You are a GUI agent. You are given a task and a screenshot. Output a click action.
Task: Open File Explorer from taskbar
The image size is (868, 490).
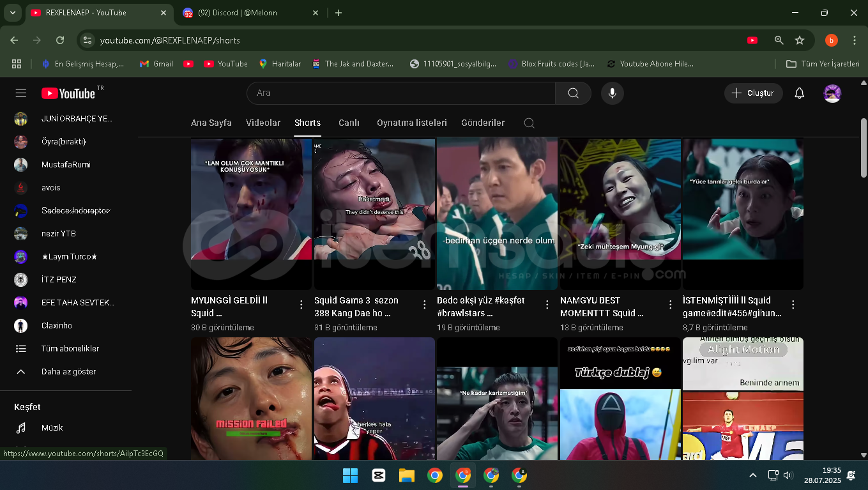pyautogui.click(x=407, y=475)
